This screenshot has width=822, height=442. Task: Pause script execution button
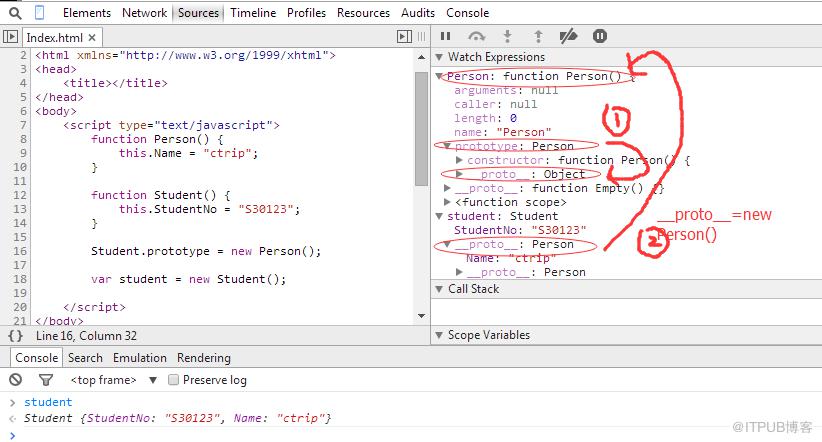pyautogui.click(x=446, y=36)
